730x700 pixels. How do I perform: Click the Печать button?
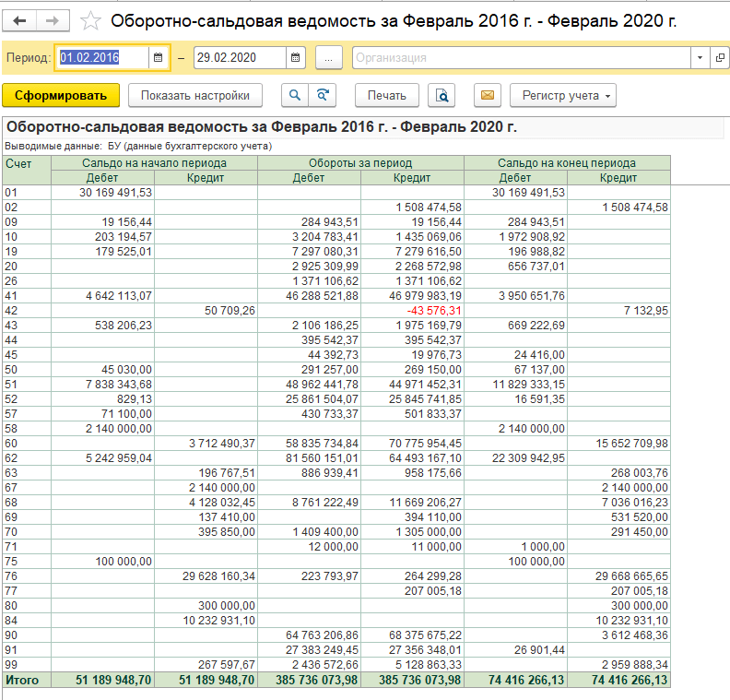(387, 96)
